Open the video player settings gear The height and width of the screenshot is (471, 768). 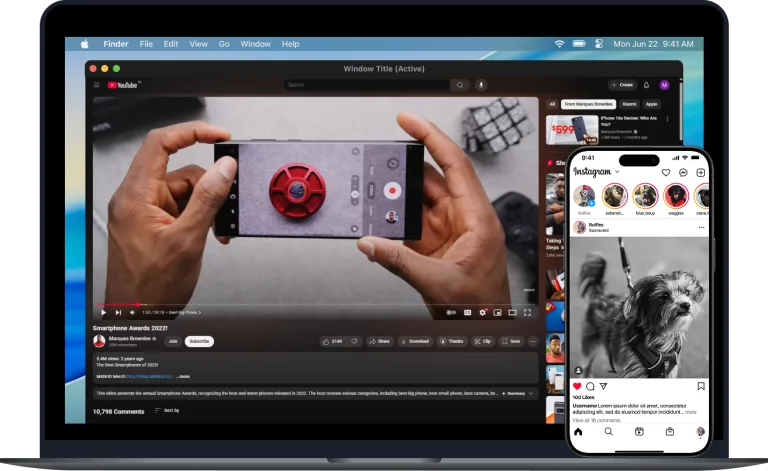pos(482,312)
